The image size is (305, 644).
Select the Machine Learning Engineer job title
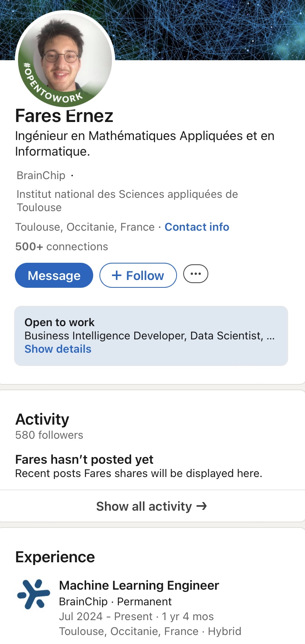[x=139, y=585]
